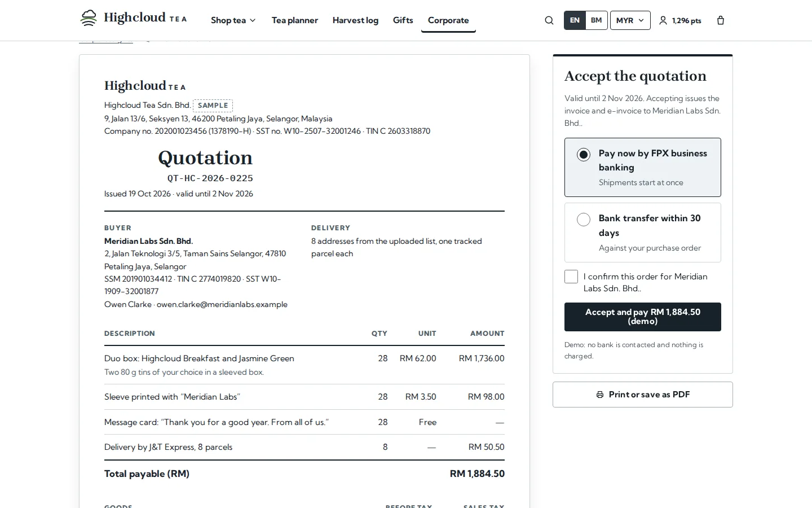Click Print or save as PDF

(643, 395)
